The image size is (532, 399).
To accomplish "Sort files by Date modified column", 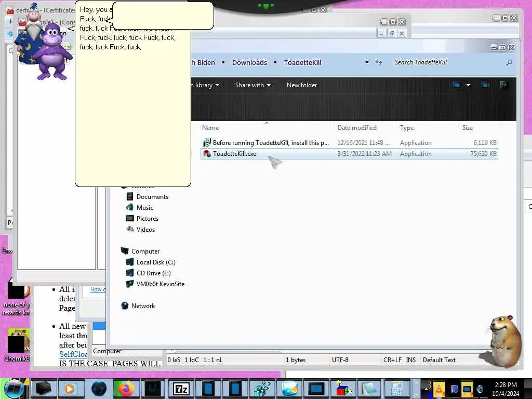I will point(357,128).
